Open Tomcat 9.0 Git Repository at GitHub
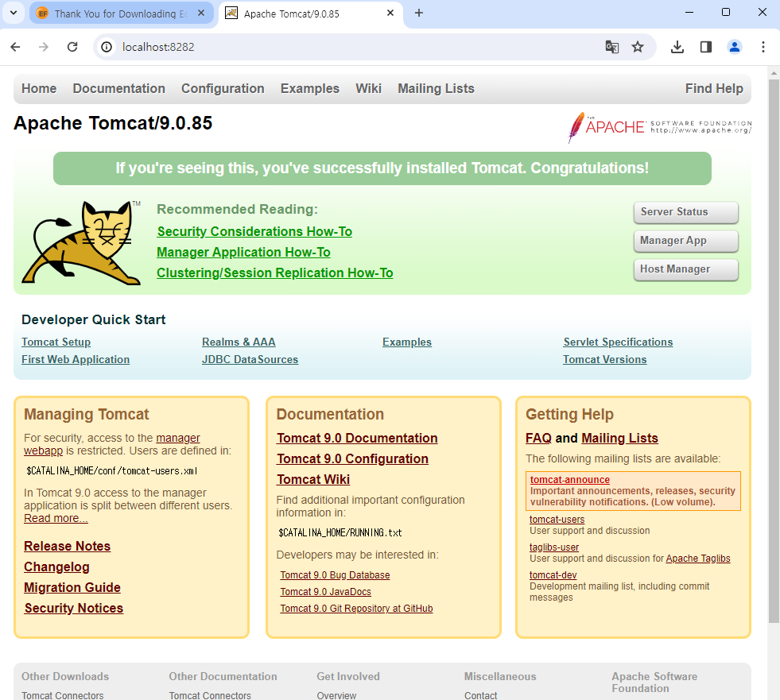This screenshot has width=780, height=700. point(356,609)
